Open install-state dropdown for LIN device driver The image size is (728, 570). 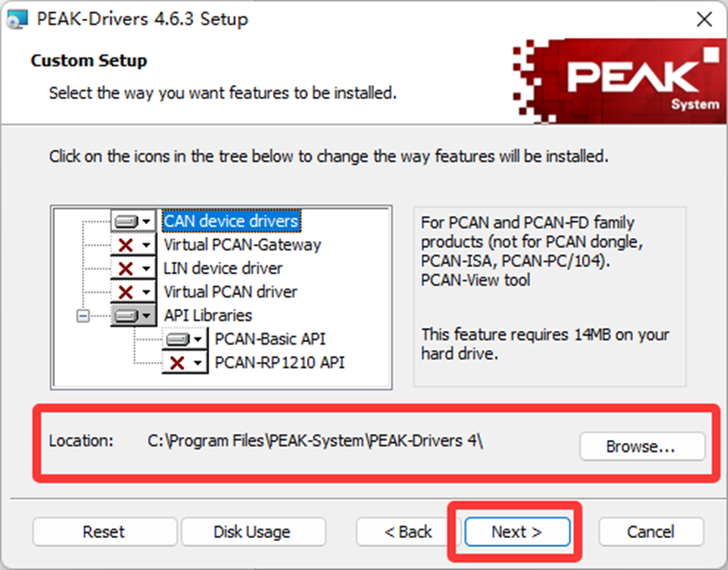[133, 269]
